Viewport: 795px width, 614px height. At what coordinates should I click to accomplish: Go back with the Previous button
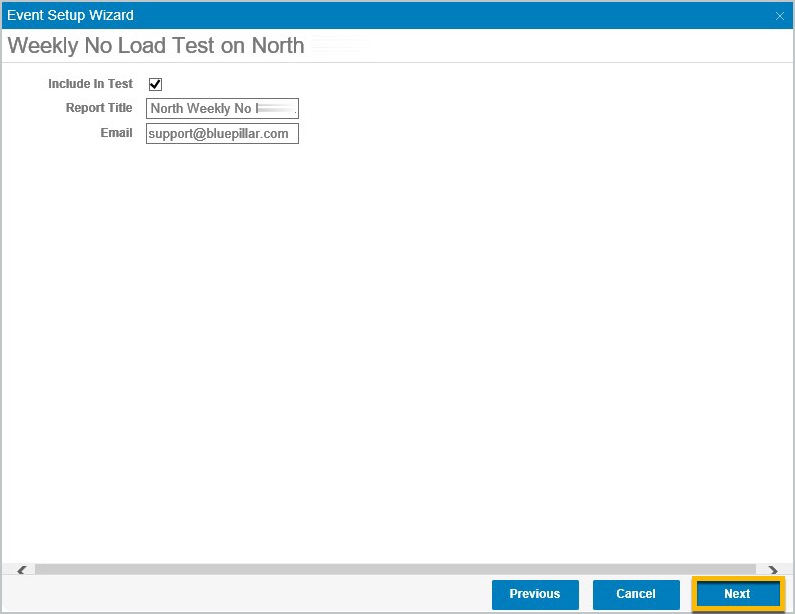[535, 594]
